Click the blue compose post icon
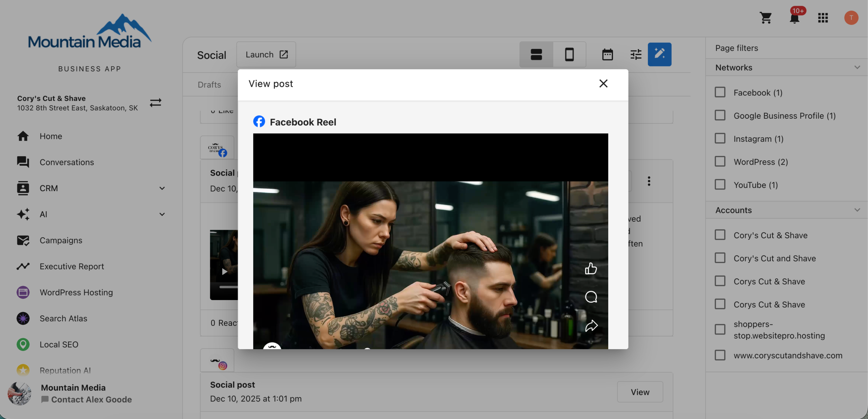Screen dimensions: 868x419 (x=659, y=54)
